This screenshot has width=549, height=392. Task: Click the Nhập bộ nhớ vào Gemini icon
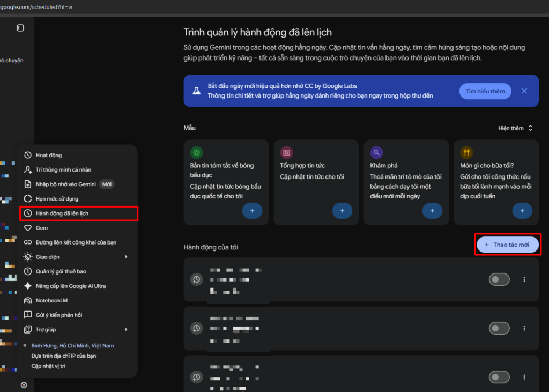coord(28,184)
